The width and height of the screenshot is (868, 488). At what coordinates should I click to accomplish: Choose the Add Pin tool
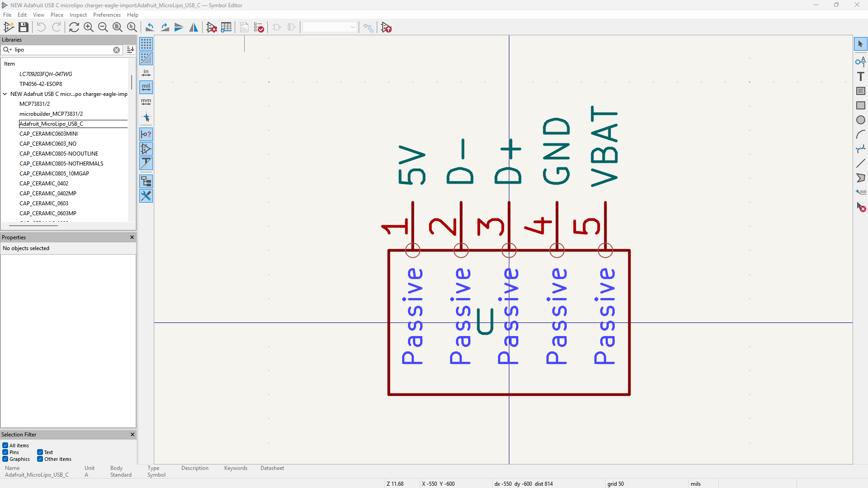[860, 61]
